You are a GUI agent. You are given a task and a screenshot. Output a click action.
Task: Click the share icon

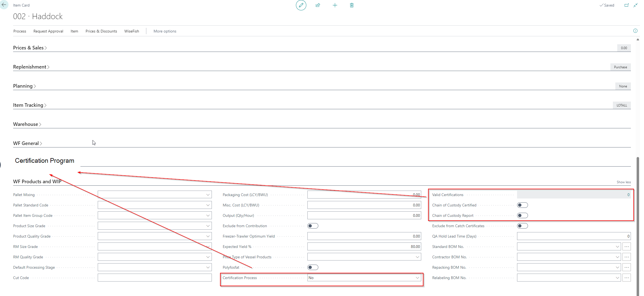point(318,5)
